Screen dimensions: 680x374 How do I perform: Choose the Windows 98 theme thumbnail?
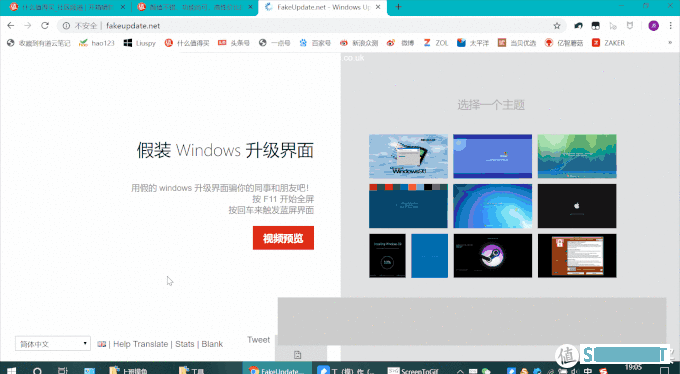pos(408,156)
